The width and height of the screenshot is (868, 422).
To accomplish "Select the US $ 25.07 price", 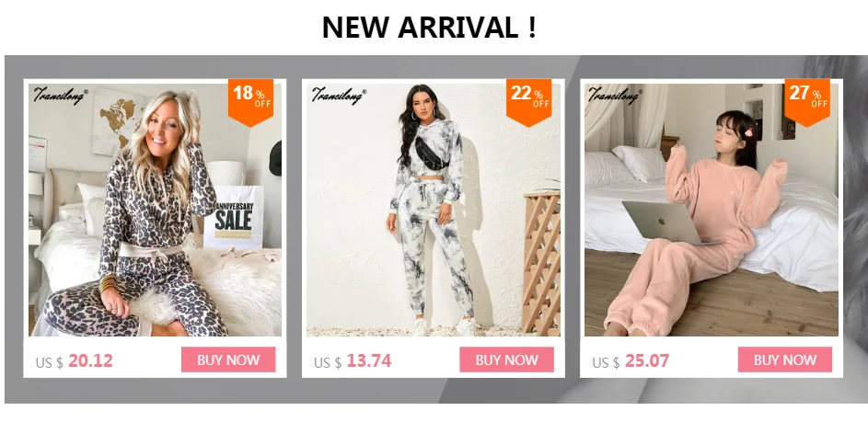I will click(631, 361).
